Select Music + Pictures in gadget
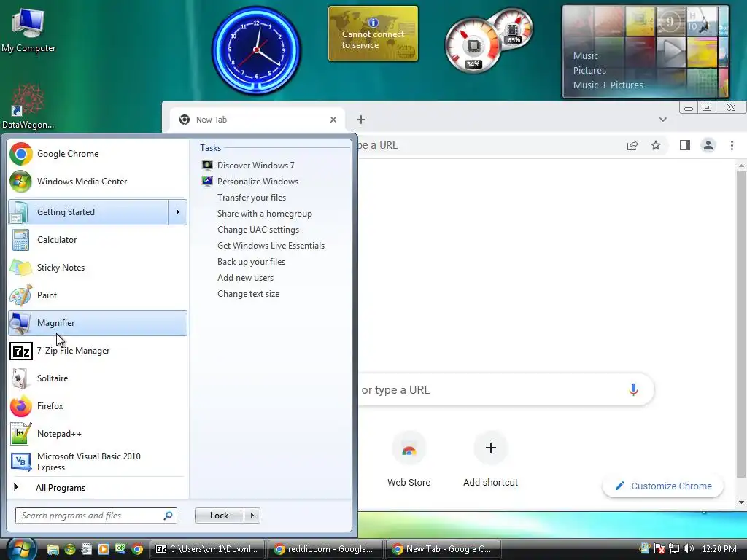747x560 pixels. pos(608,85)
